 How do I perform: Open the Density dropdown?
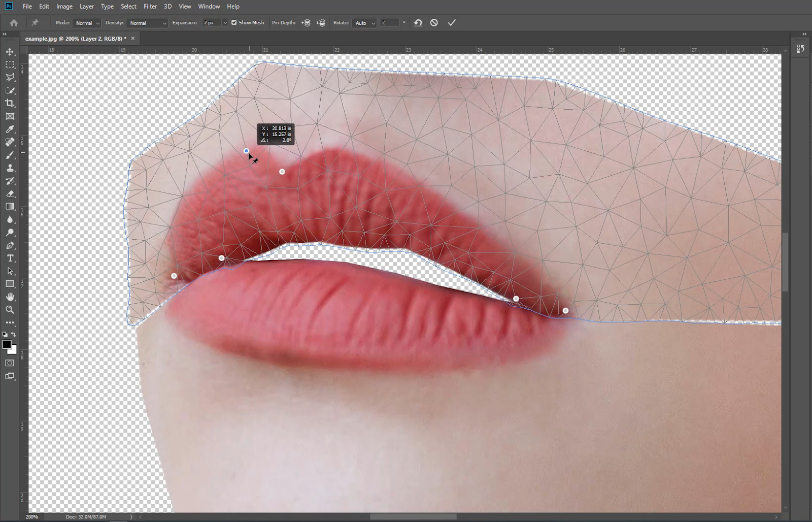147,23
